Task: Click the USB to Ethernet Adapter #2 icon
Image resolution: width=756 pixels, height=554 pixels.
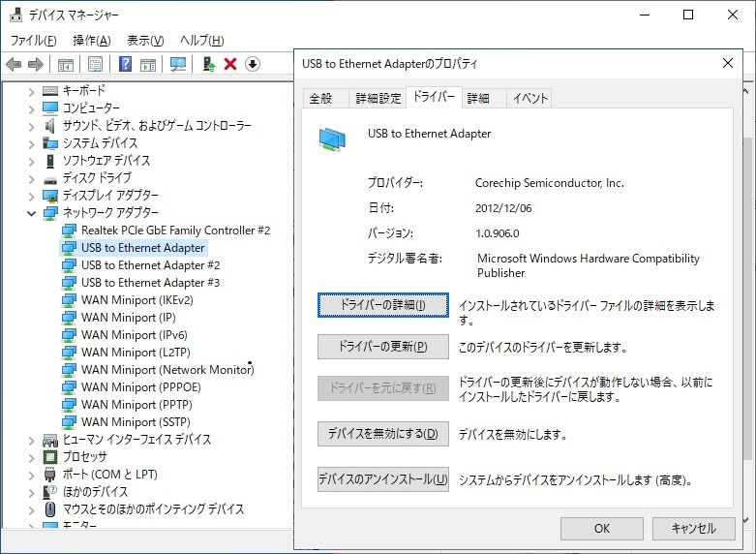Action: pyautogui.click(x=69, y=265)
